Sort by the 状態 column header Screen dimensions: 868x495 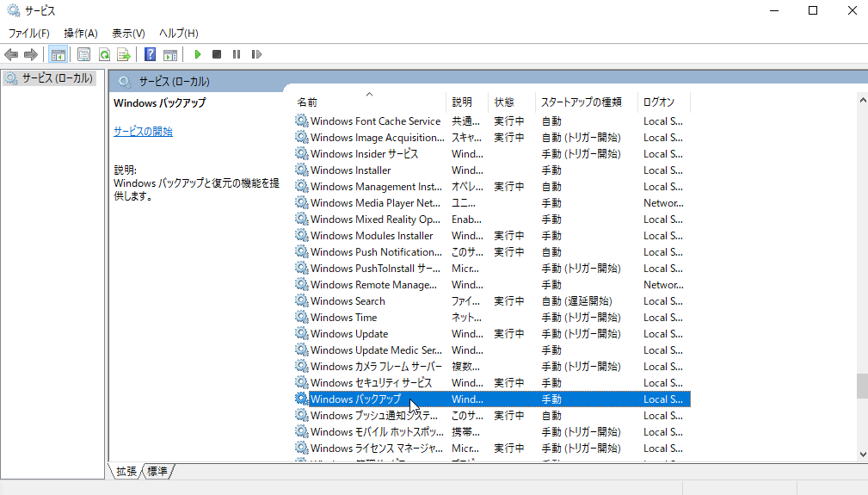512,102
